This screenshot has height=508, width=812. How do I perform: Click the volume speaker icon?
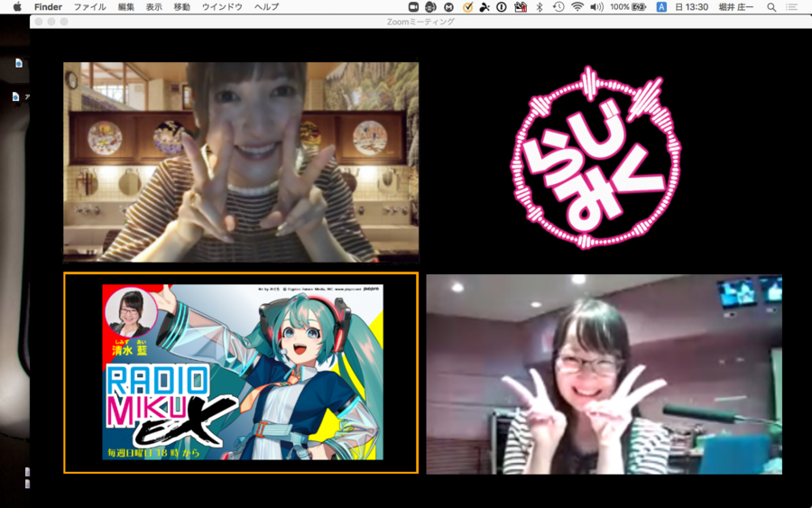[596, 6]
